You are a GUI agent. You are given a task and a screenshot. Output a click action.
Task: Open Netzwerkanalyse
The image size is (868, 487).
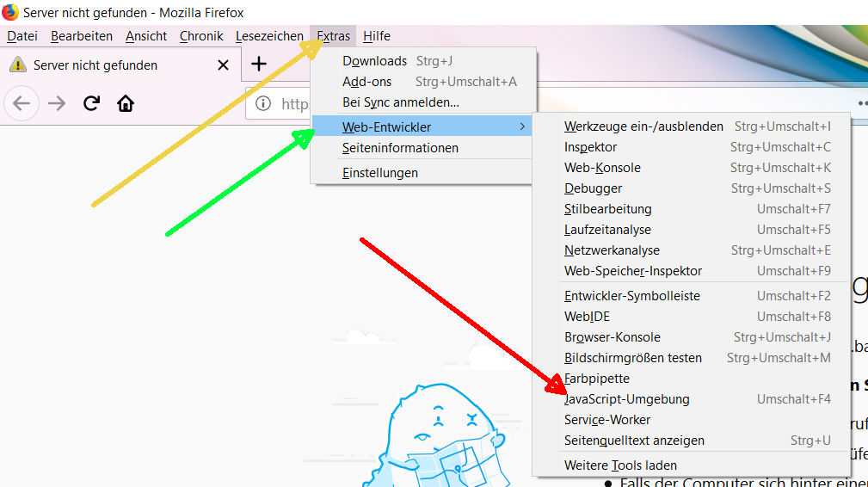coord(692,250)
